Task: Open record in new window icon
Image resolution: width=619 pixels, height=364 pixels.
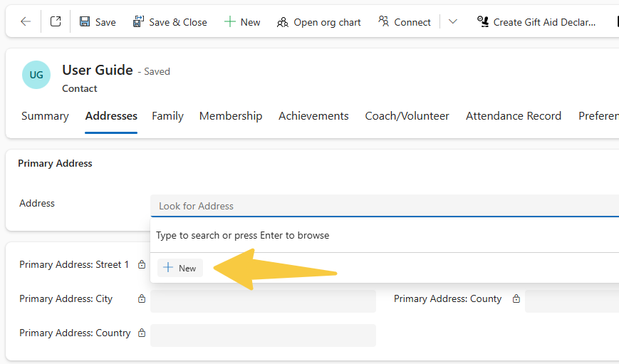Action: click(56, 22)
